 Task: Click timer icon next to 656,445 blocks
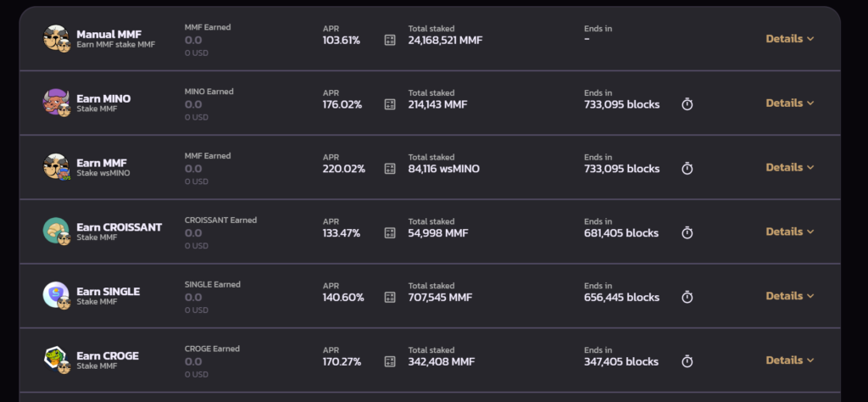(687, 298)
